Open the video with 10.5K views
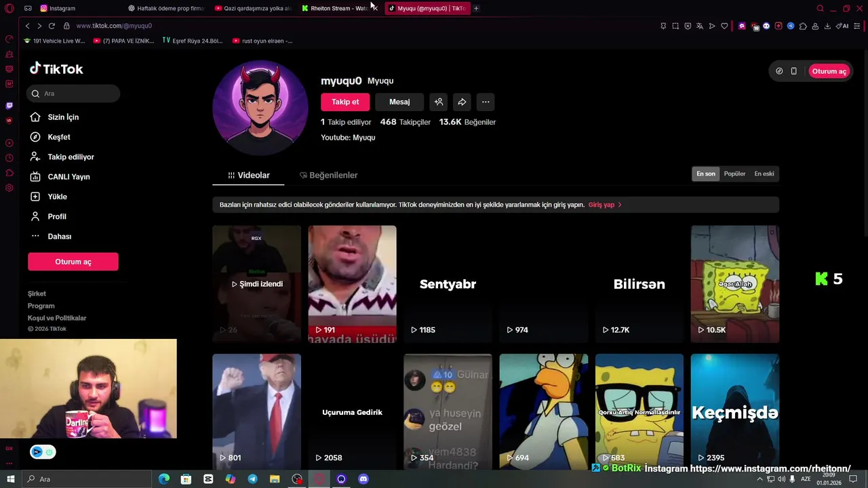 [x=735, y=284]
